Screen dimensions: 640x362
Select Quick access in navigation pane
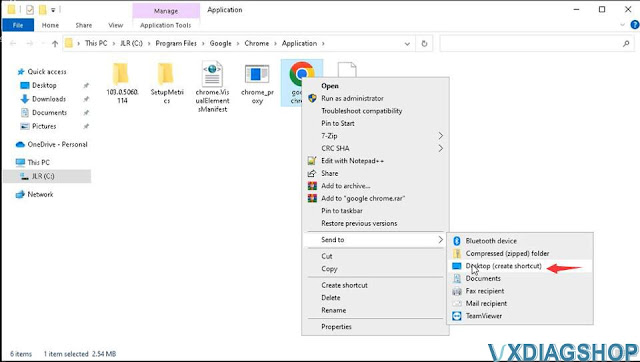47,72
